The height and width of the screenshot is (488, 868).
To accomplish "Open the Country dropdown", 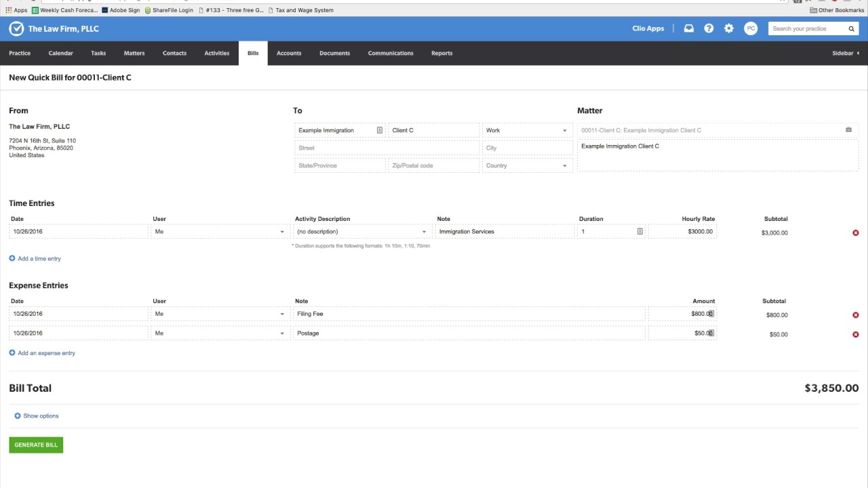I will (527, 165).
